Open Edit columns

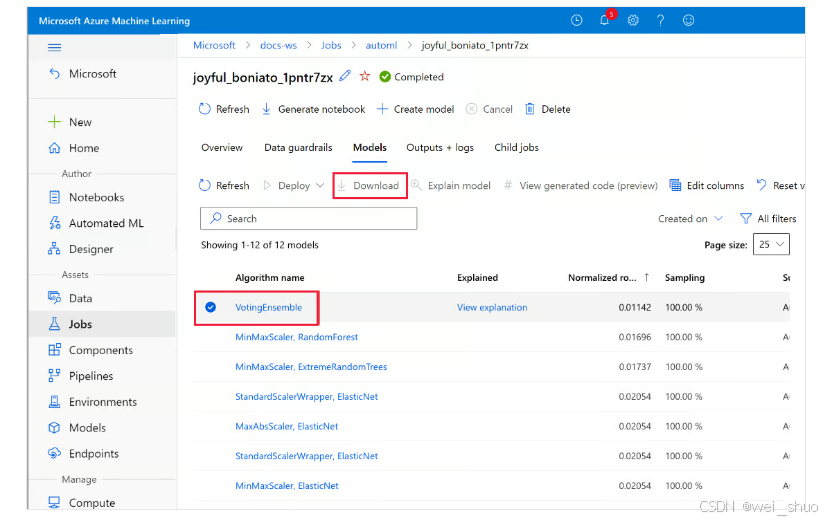pos(707,185)
